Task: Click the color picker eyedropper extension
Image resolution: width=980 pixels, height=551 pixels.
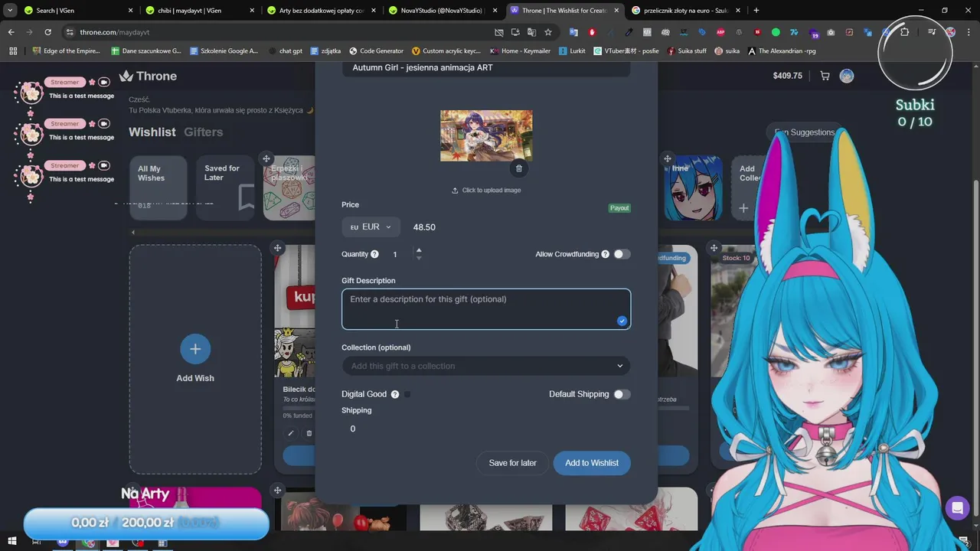Action: tap(629, 32)
